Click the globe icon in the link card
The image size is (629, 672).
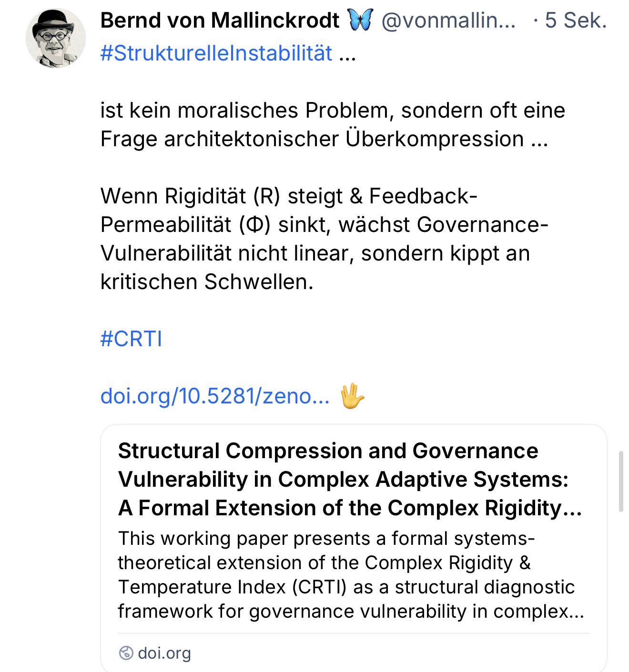click(x=126, y=653)
